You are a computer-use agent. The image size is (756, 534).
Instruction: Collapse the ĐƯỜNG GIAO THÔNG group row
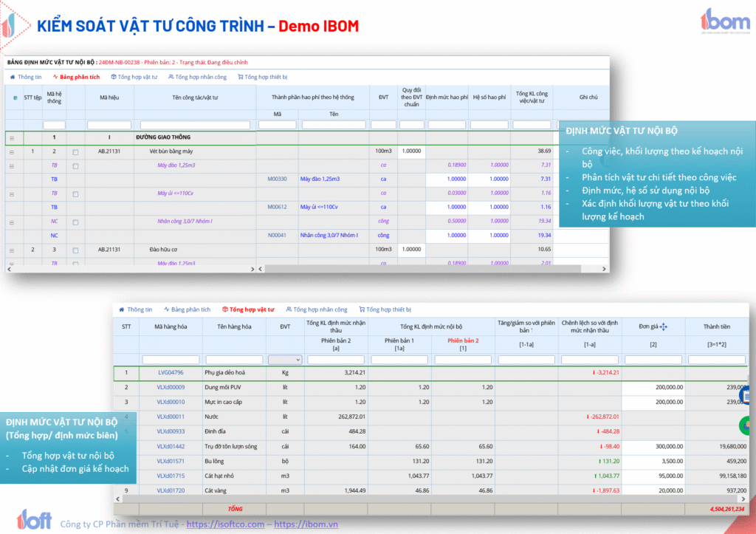coord(11,137)
